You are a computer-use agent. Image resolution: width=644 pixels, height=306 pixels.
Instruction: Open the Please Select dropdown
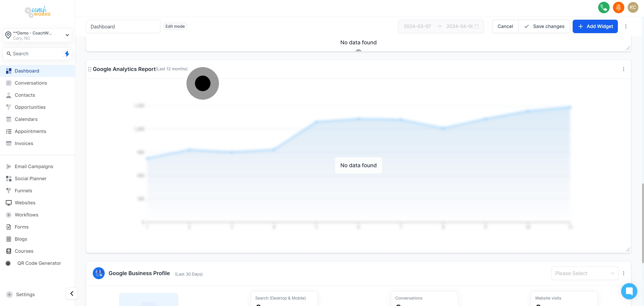[x=584, y=273]
